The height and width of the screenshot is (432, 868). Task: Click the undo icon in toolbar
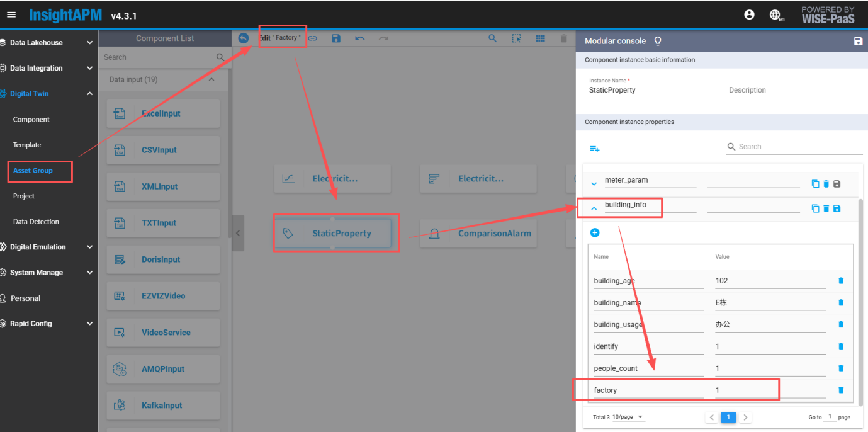click(359, 38)
